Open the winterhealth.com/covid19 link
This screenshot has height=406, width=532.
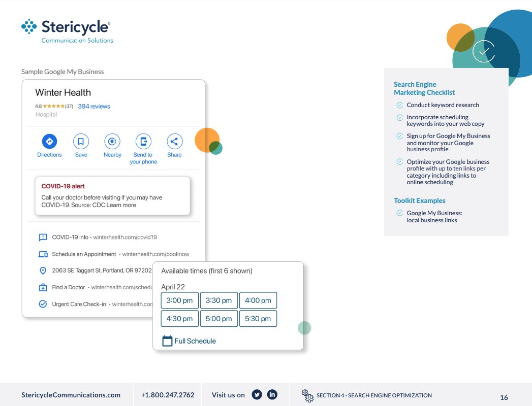click(x=125, y=237)
